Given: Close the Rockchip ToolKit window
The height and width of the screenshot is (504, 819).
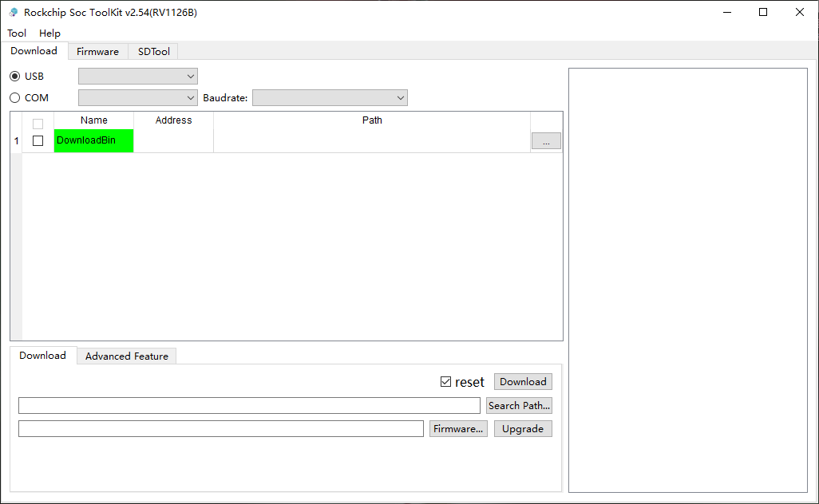Looking at the screenshot, I should [x=800, y=12].
